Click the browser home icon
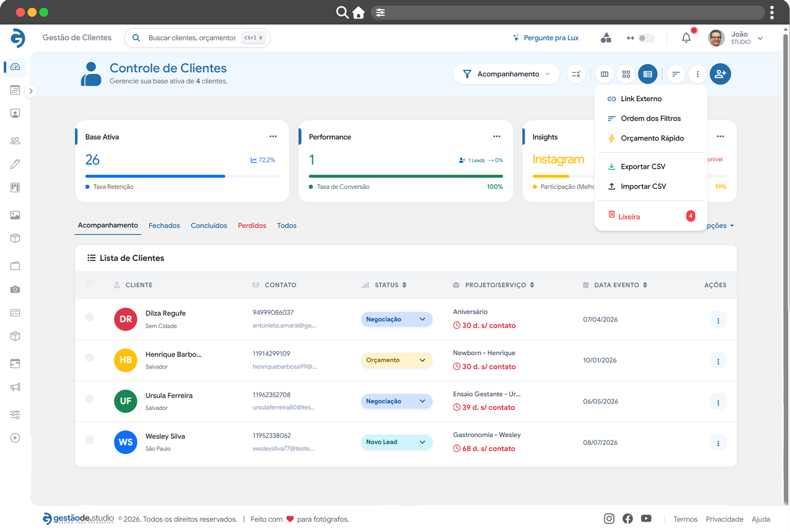This screenshot has height=532, width=790. click(x=358, y=12)
